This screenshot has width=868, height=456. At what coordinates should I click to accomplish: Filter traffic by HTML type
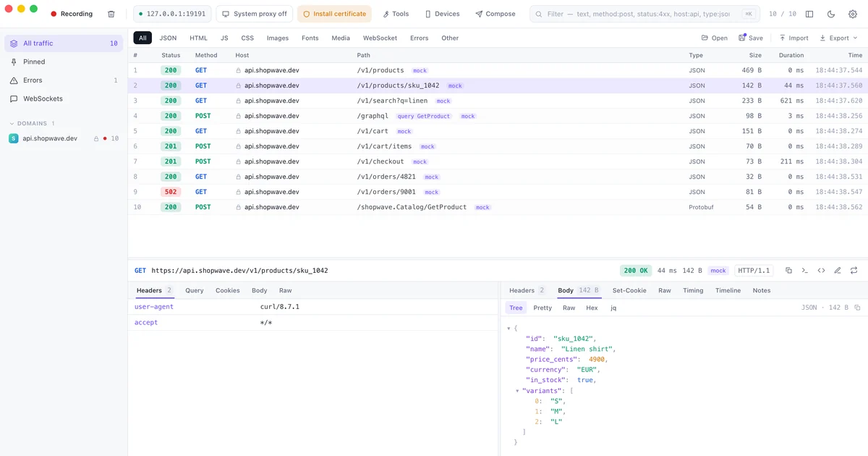tap(199, 38)
